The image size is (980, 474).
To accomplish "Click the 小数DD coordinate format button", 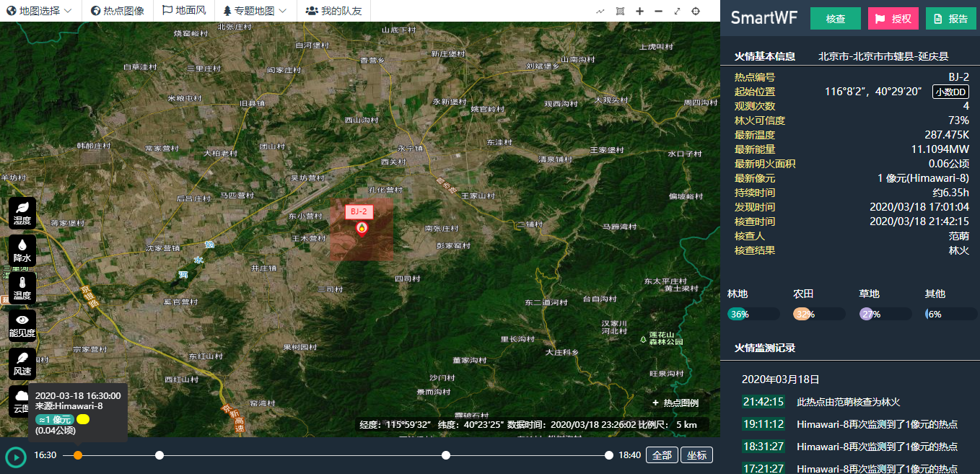I will (x=950, y=92).
